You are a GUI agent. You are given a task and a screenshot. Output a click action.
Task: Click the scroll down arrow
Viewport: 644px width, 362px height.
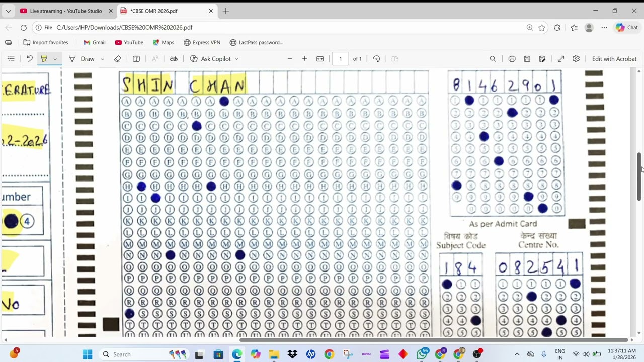pyautogui.click(x=639, y=333)
